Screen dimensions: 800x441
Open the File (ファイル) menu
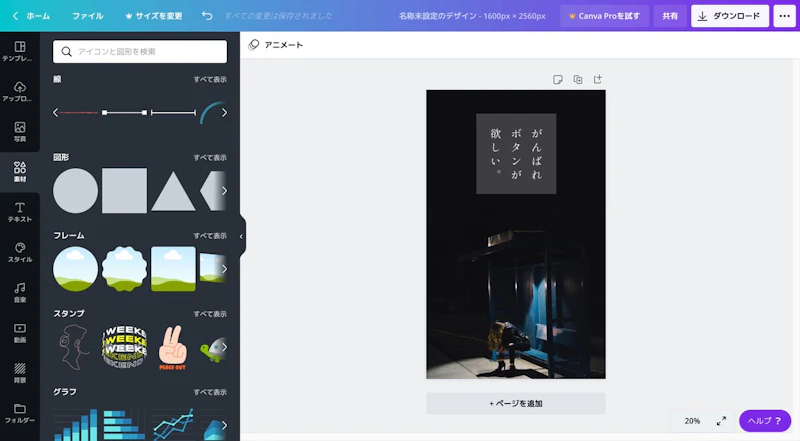click(x=87, y=16)
